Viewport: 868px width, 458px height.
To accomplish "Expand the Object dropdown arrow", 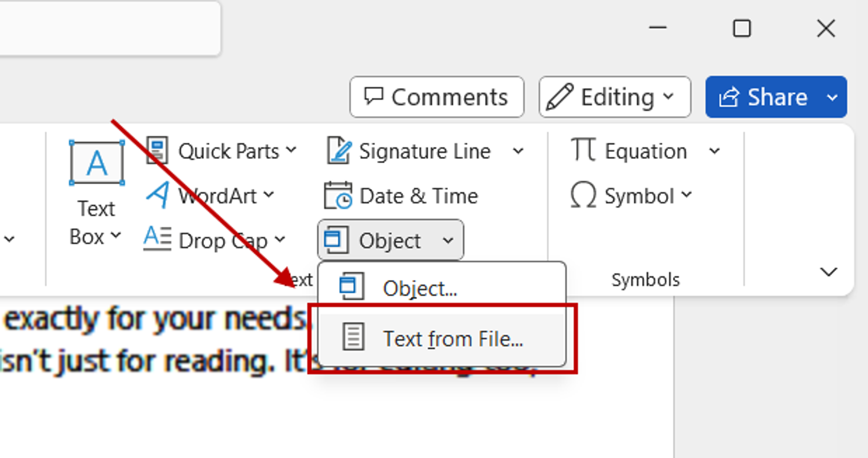I will [x=448, y=240].
